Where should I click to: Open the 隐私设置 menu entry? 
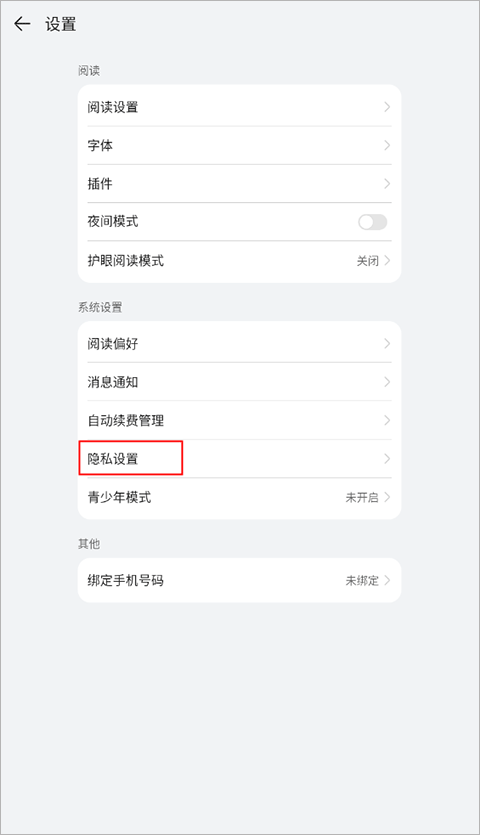click(239, 459)
